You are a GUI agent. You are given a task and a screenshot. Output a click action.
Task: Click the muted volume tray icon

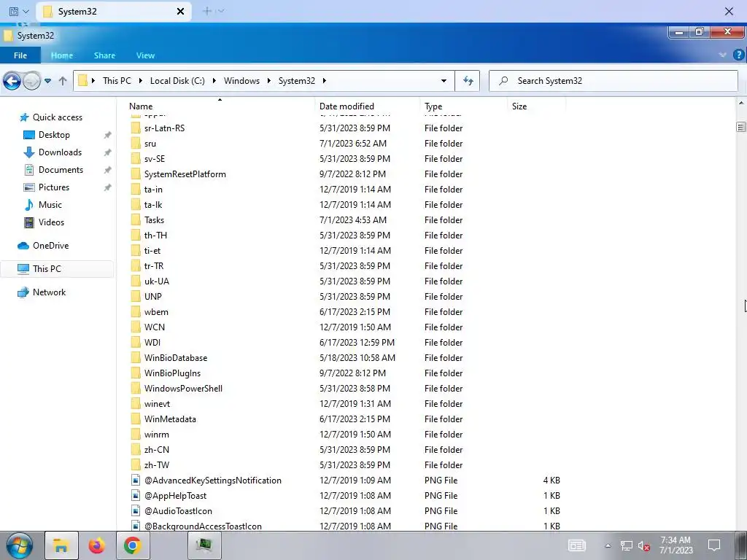pyautogui.click(x=643, y=546)
